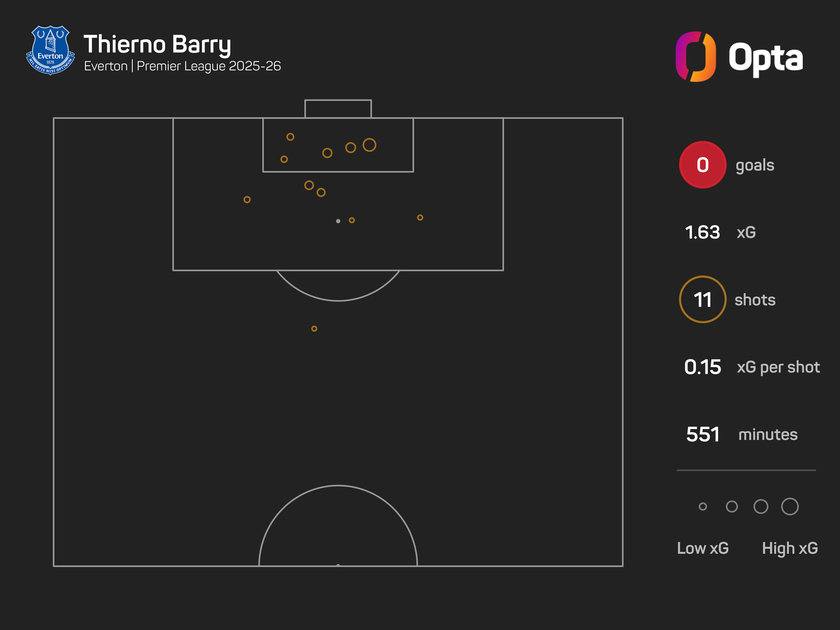This screenshot has height=630, width=840.
Task: Select the rightmost shot marker in the penalty area
Action: coord(420,218)
